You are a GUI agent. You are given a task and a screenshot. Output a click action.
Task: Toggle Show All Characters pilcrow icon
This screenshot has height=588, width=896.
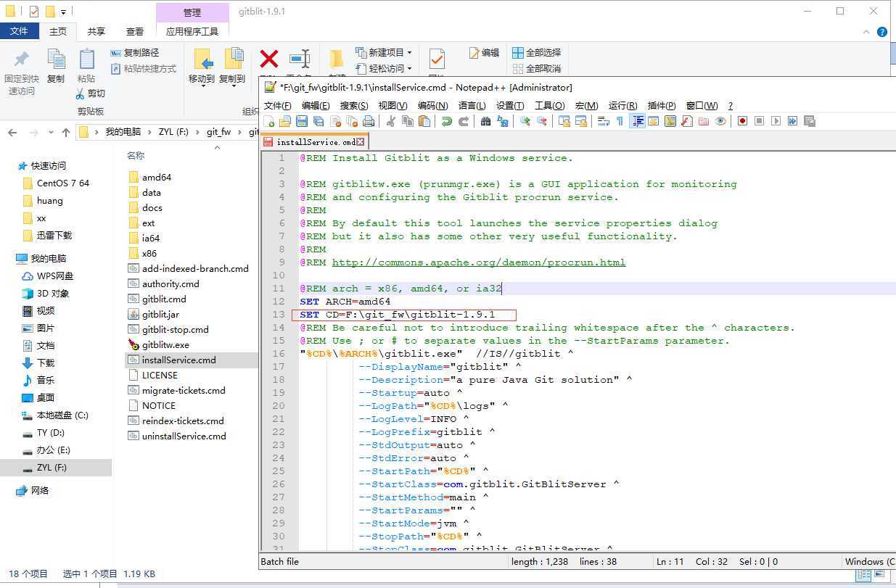point(619,121)
